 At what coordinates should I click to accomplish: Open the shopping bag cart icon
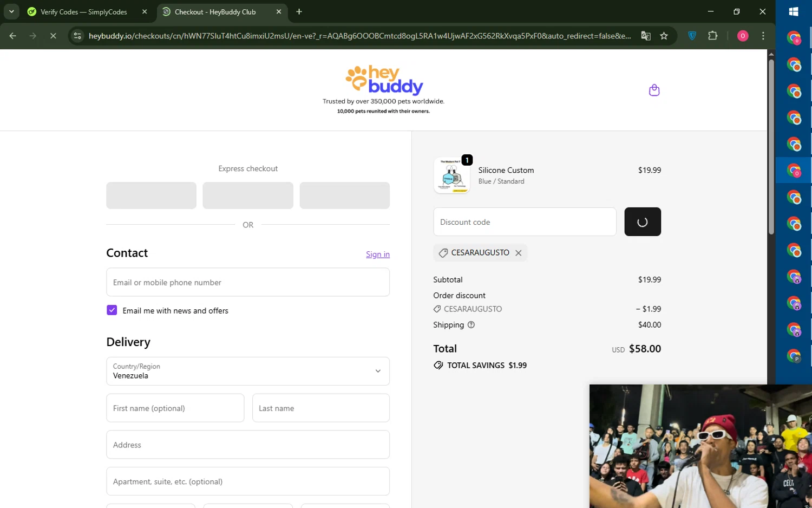pos(654,90)
